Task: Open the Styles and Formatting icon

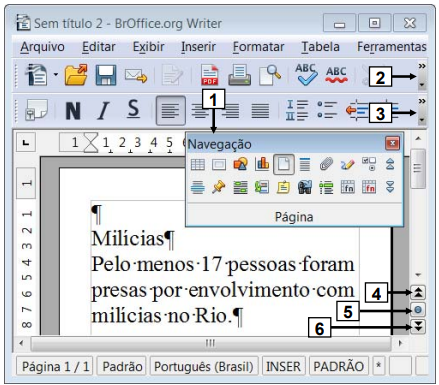Action: point(36,110)
